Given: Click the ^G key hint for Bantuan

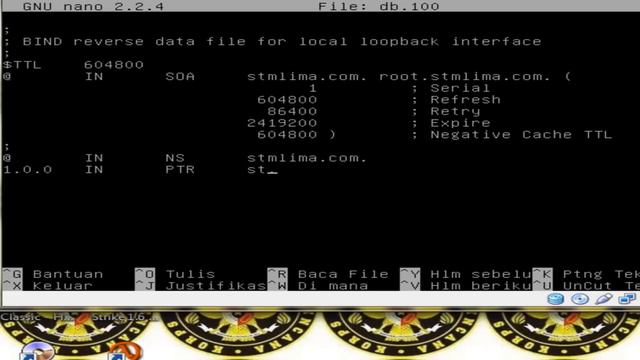Looking at the screenshot, I should [x=12, y=274].
